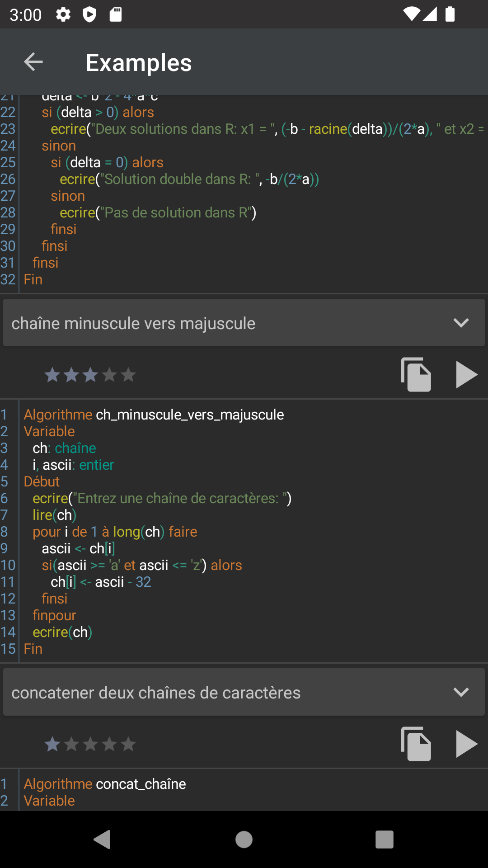Tap the 'ecrire(ch)' code line
The image size is (488, 868).
pos(62,632)
